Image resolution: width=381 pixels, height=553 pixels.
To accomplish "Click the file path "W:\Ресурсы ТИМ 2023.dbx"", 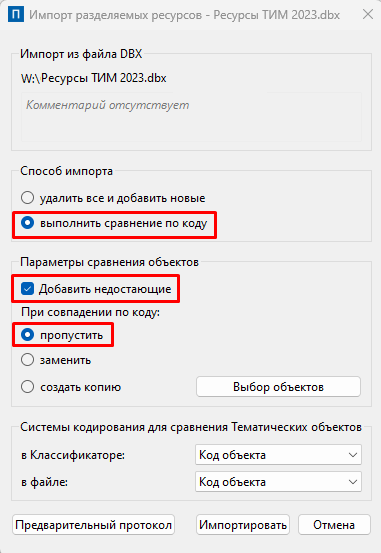I will (93, 78).
